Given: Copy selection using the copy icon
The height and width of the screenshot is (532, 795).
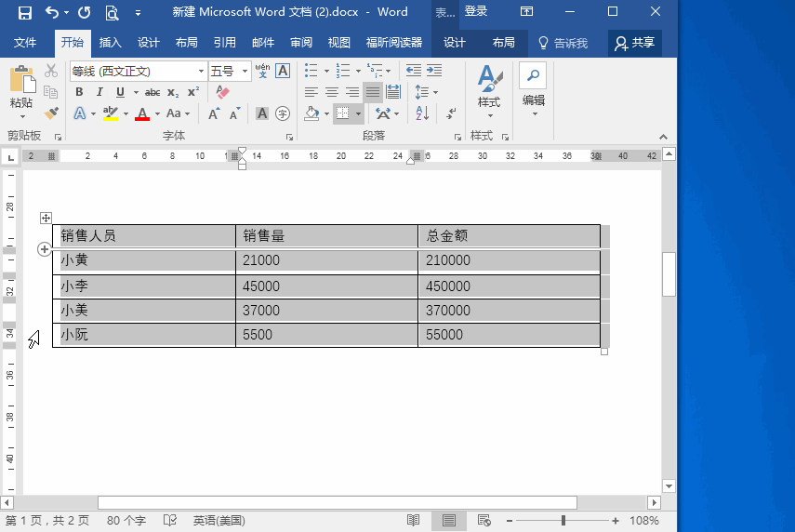Looking at the screenshot, I should coord(51,92).
